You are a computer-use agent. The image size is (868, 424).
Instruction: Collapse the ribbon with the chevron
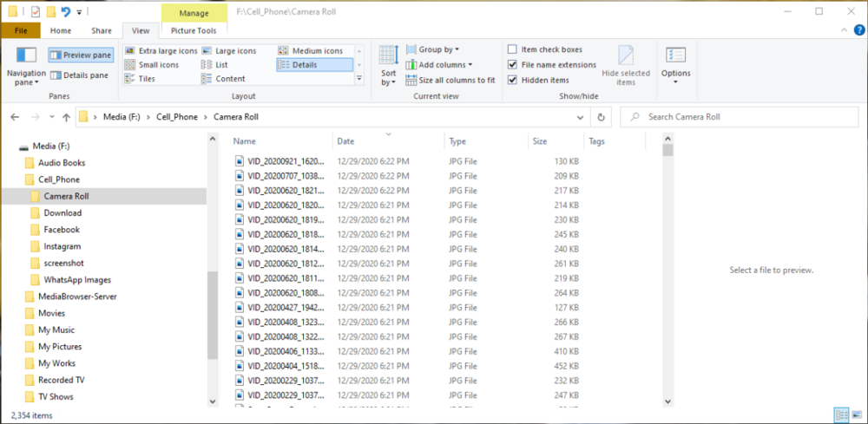(x=845, y=30)
